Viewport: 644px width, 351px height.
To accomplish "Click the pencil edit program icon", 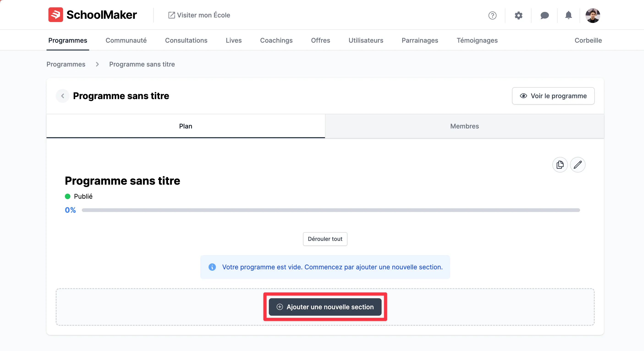I will point(578,165).
